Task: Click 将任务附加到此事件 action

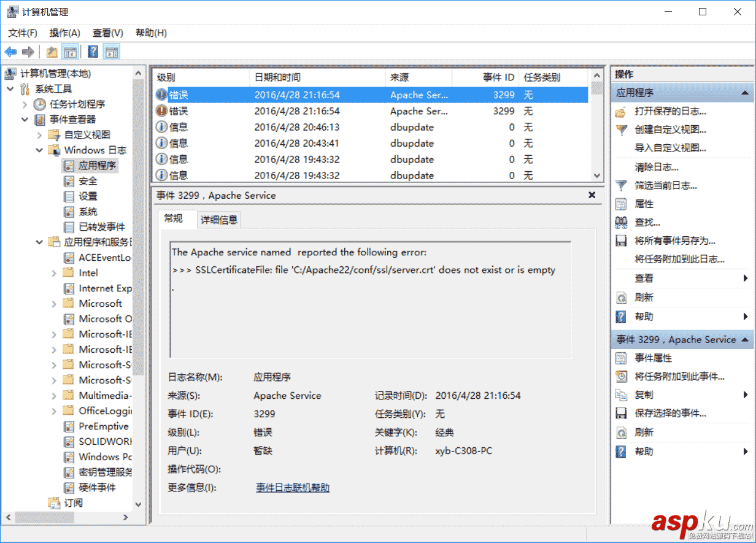Action: pos(679,376)
